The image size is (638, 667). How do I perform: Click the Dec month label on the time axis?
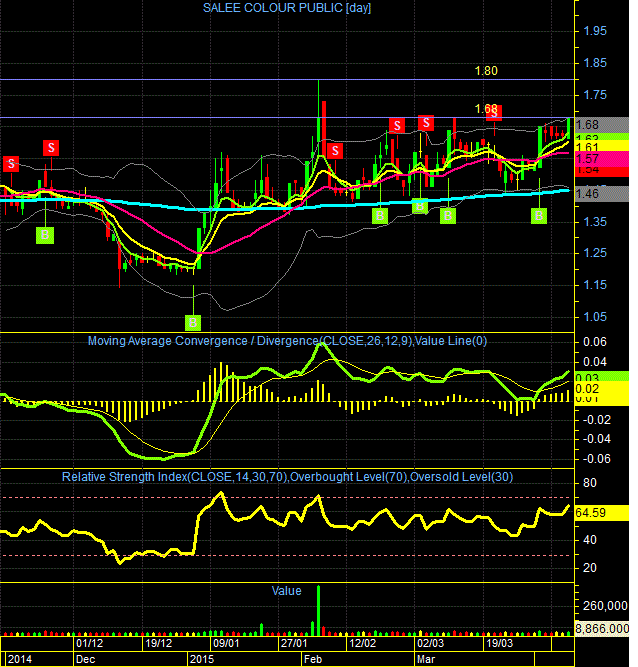(x=85, y=659)
